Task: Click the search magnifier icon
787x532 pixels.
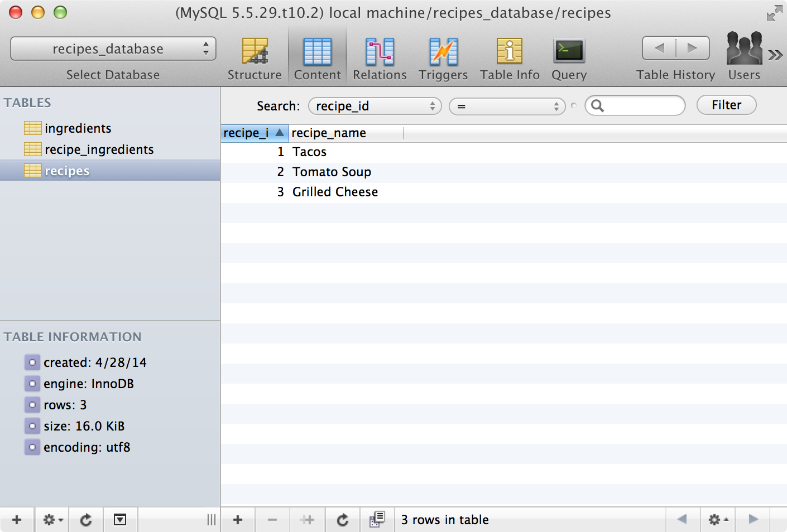Action: pyautogui.click(x=597, y=105)
